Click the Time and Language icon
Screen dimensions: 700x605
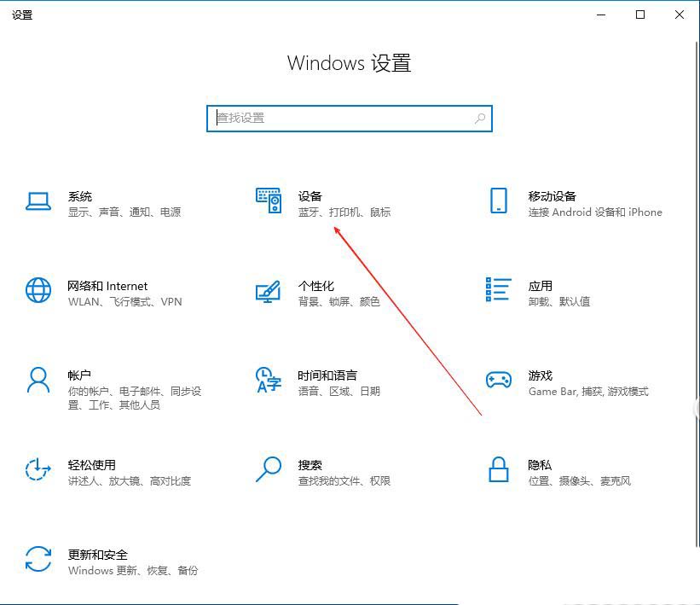pyautogui.click(x=269, y=381)
